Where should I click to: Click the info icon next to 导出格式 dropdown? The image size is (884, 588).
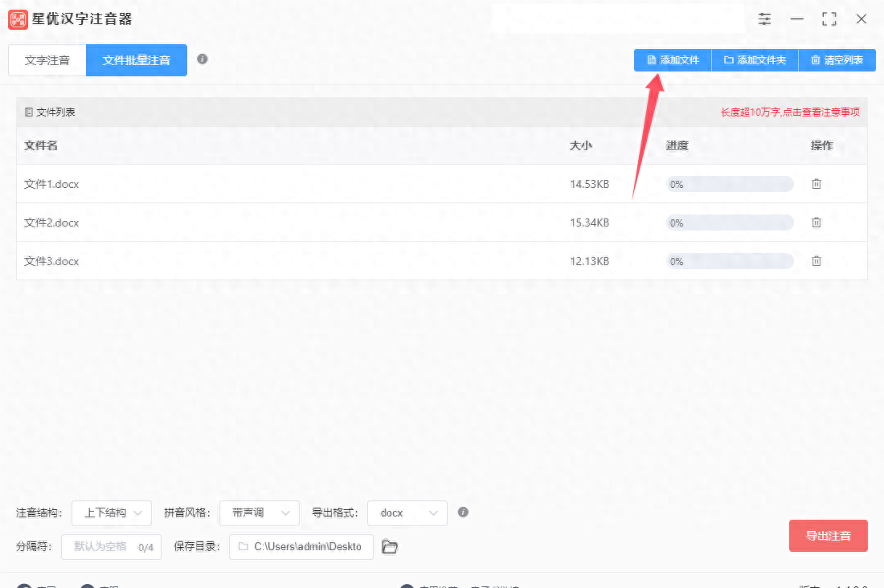pyautogui.click(x=463, y=512)
